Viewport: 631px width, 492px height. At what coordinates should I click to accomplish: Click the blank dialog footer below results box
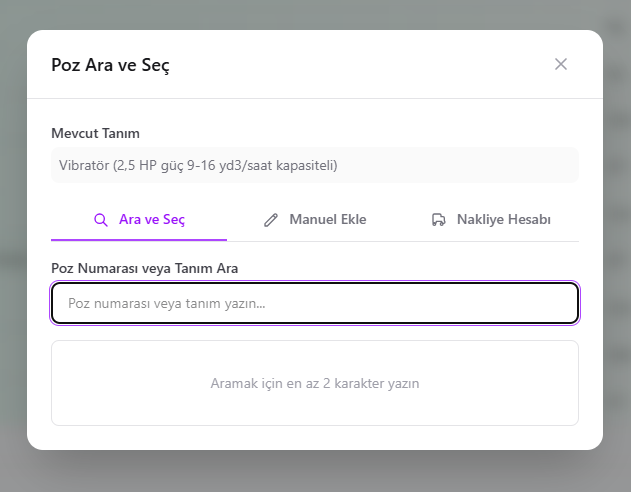[x=315, y=437]
